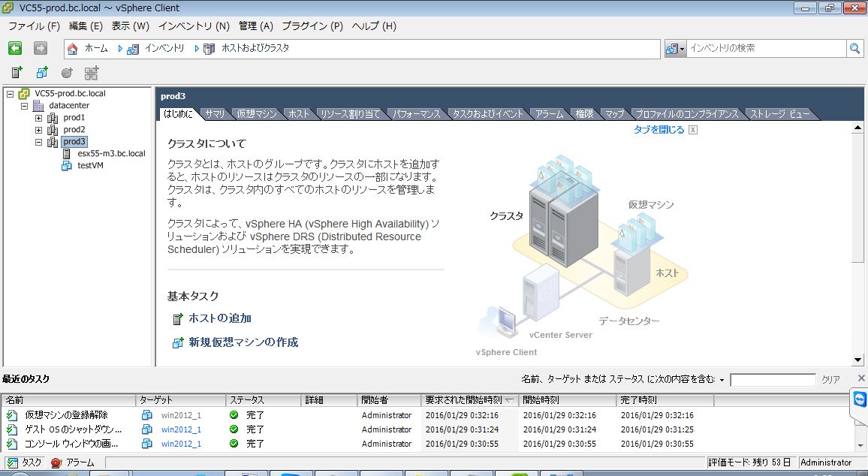Select the prod3 cluster in tree
This screenshot has width=868, height=476.
coord(74,142)
